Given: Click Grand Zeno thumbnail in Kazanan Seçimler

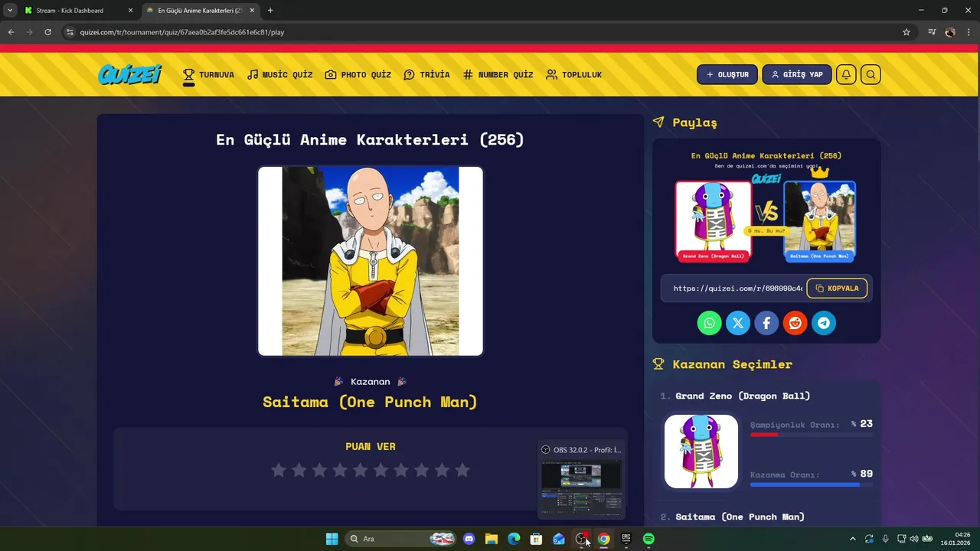Looking at the screenshot, I should (701, 452).
